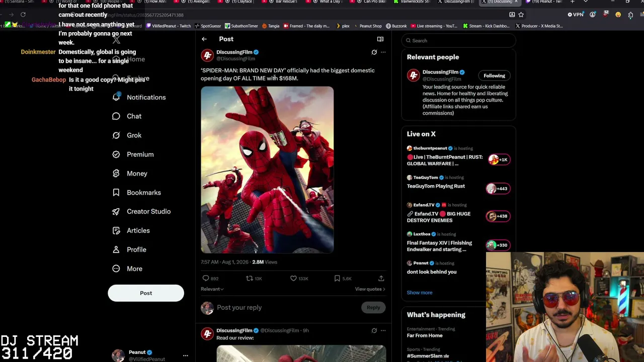
Task: Click Grok icon on the 9h post
Action: click(374, 330)
